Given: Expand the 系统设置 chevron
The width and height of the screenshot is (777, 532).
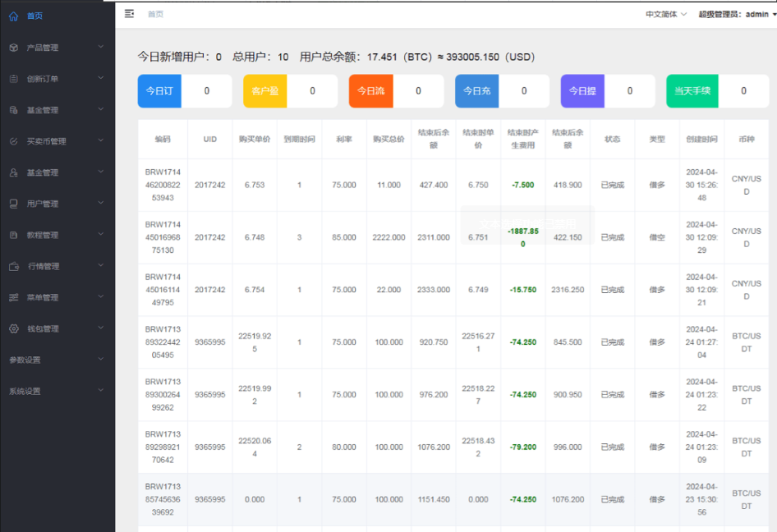Looking at the screenshot, I should click(x=100, y=390).
